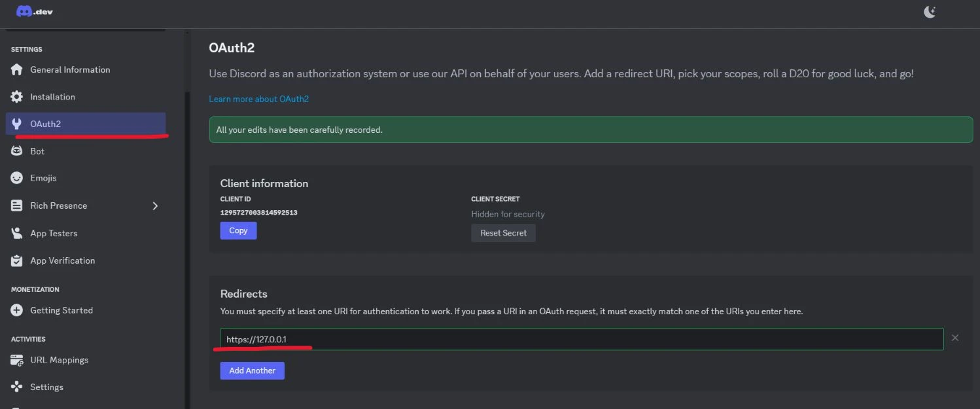Copy the Client ID
Screen dimensions: 980x409
[238, 230]
